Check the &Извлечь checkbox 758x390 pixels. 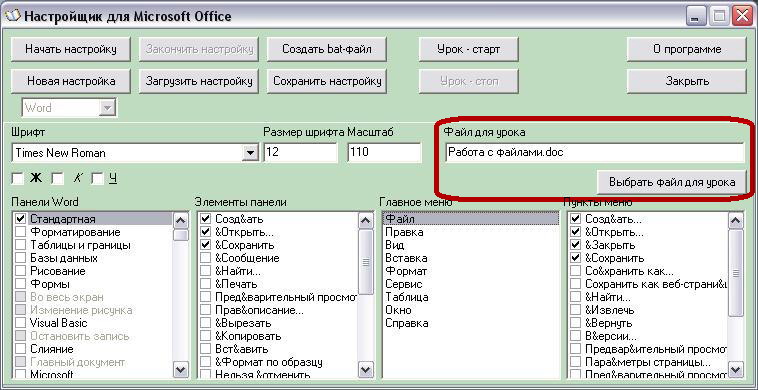coord(575,310)
